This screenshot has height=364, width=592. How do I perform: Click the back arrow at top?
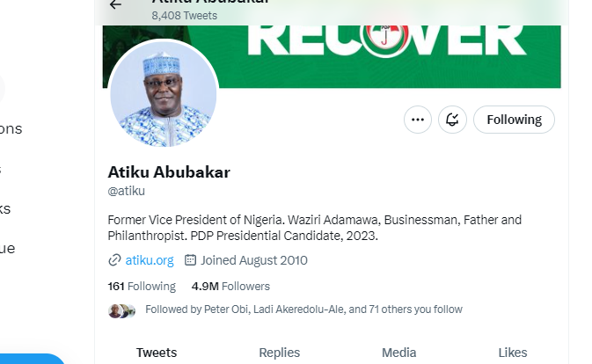coord(115,5)
